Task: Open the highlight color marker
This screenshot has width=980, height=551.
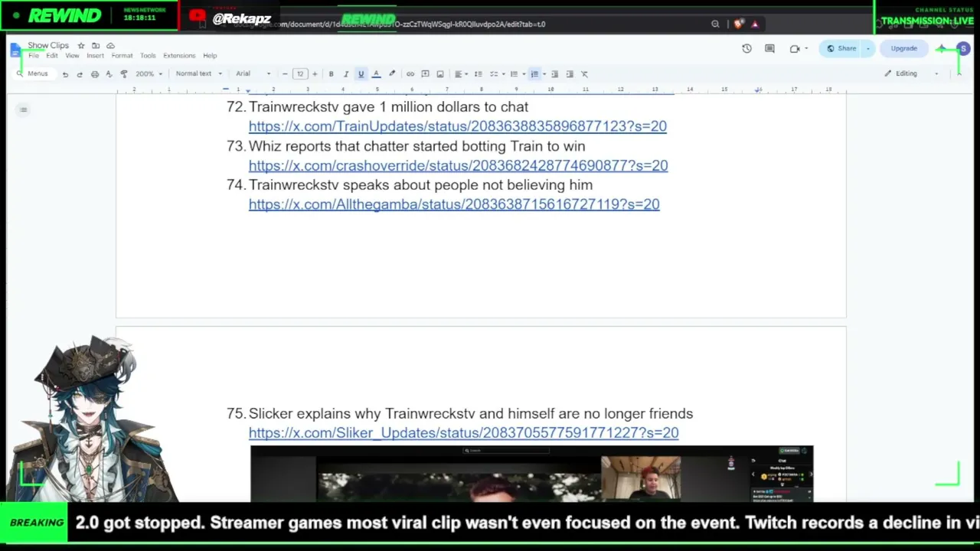Action: (392, 74)
